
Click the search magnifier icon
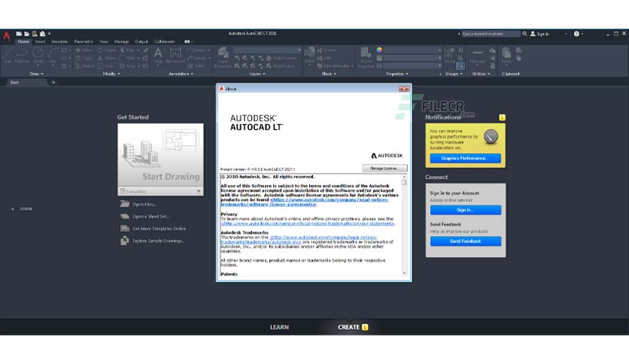coord(524,34)
